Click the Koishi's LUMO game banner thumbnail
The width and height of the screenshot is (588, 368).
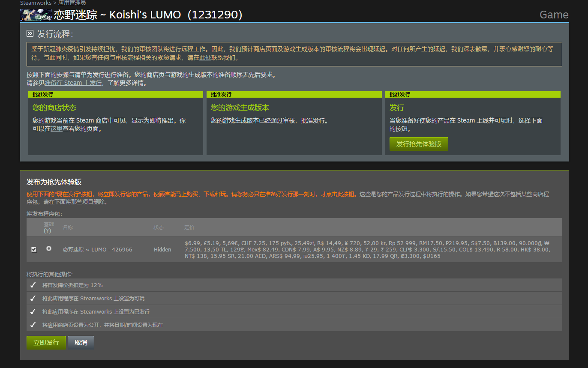(36, 15)
